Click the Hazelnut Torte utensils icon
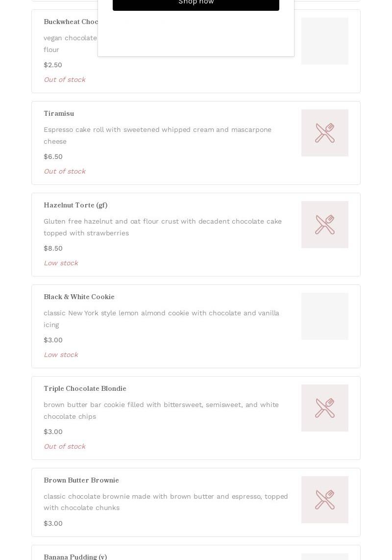Viewport: 392px width, 560px height. coord(325,225)
